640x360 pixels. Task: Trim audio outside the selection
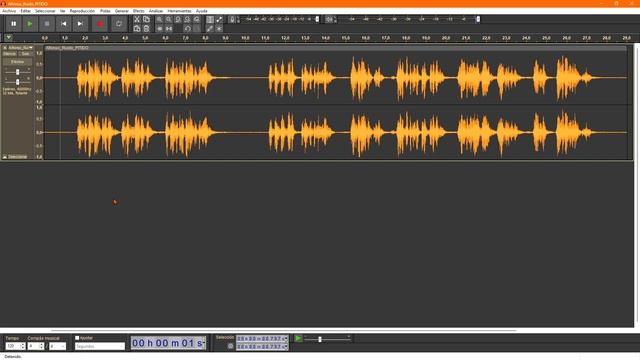(x=159, y=29)
